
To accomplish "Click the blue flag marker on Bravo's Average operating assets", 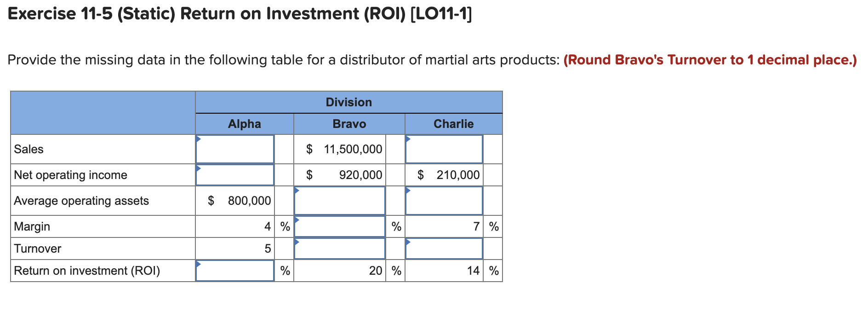I will 297,189.
